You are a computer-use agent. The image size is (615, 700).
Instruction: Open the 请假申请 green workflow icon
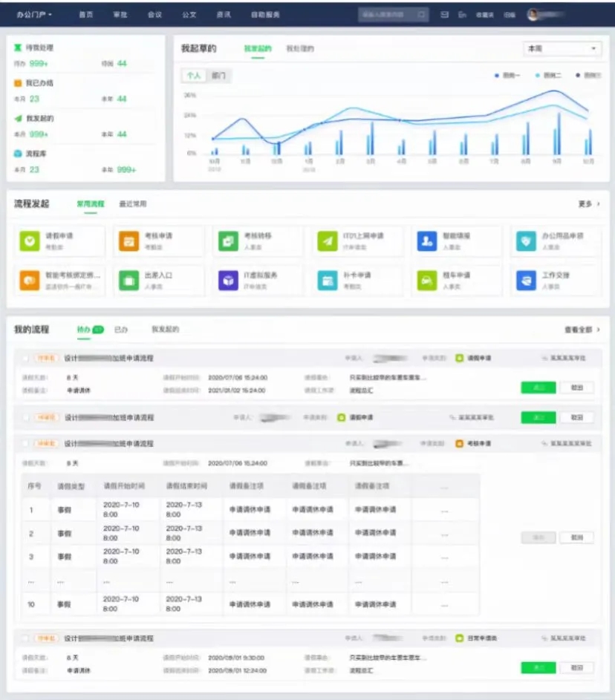click(29, 241)
